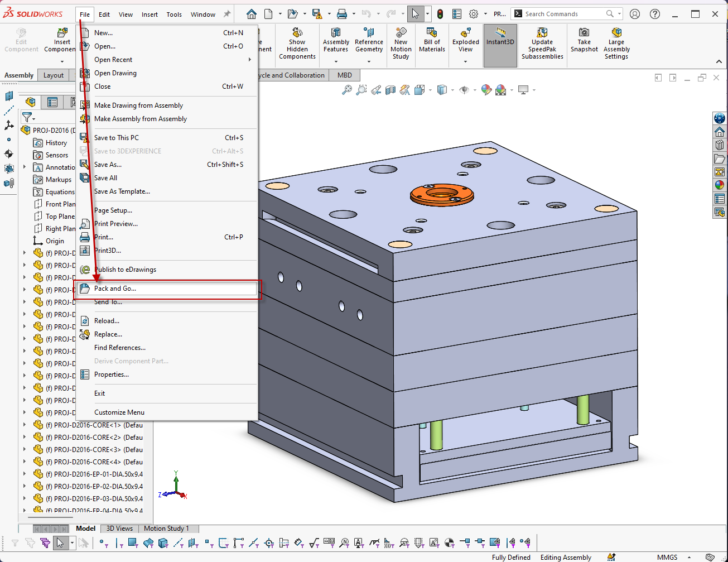Click the Take Snapshot icon
Screen dimensions: 728x562
click(584, 40)
